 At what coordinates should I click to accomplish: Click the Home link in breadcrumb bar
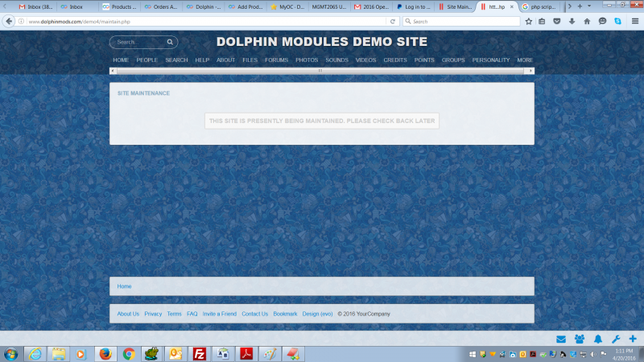[124, 286]
